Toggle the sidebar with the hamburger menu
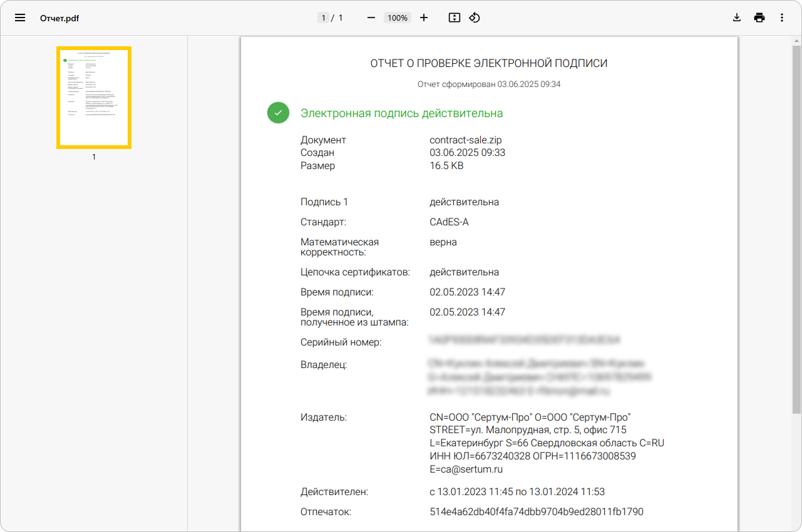 pyautogui.click(x=20, y=18)
